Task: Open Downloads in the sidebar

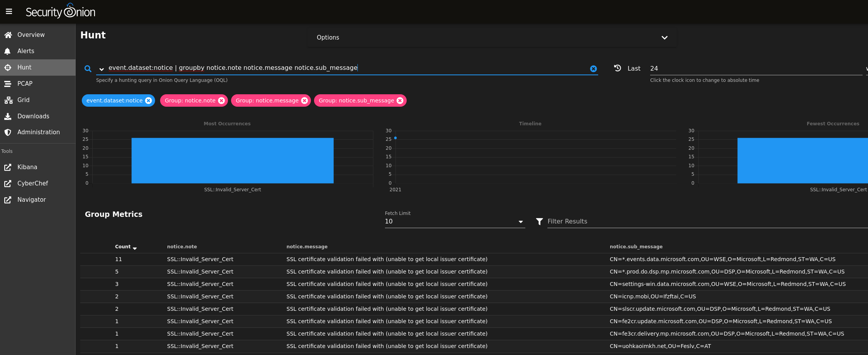Action: pos(38,116)
